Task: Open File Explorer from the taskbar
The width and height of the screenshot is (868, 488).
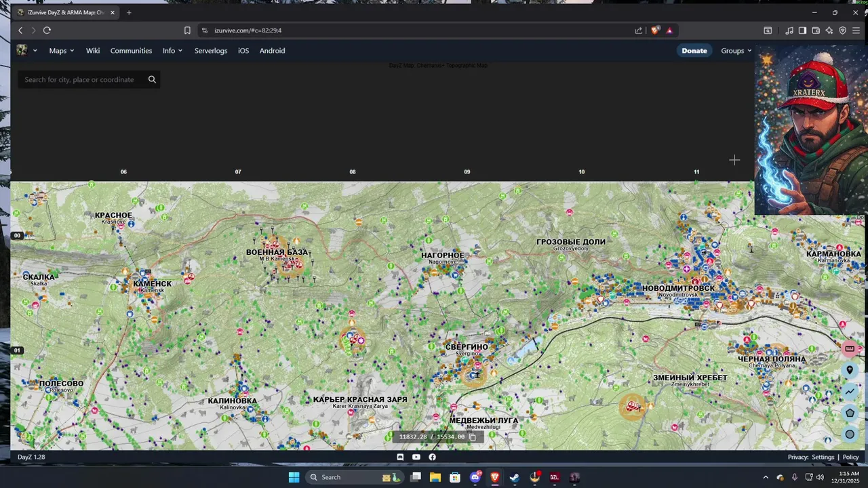Action: 435,477
